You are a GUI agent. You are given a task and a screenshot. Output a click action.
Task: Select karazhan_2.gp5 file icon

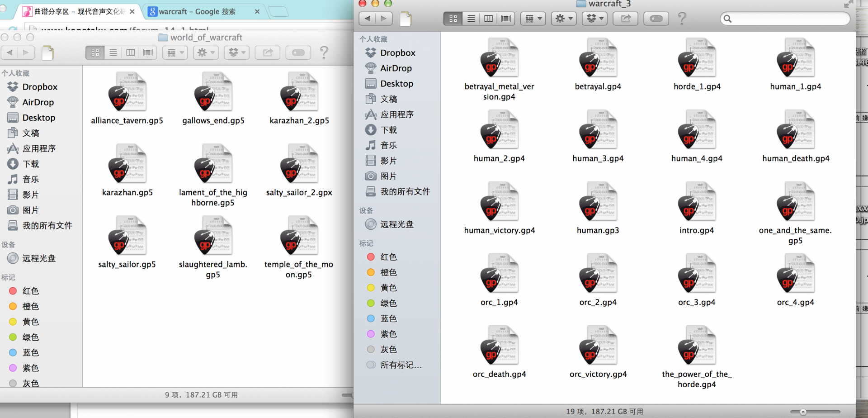tap(299, 92)
